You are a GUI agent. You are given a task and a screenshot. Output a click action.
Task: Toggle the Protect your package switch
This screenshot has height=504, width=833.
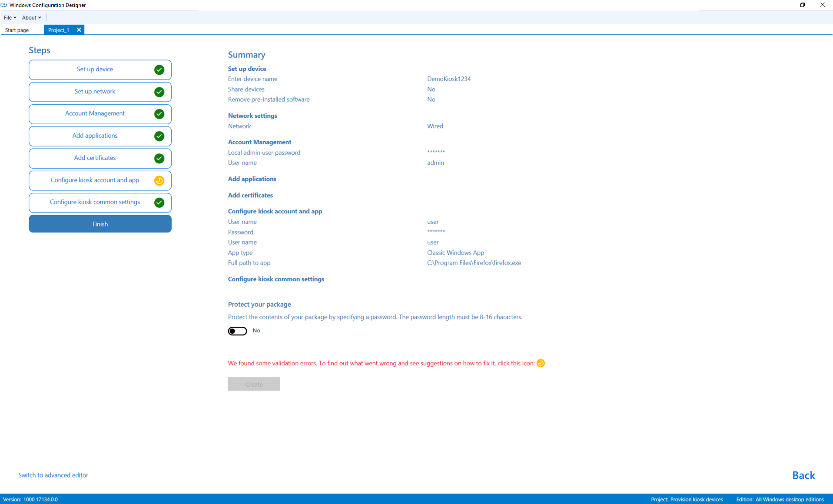(237, 331)
